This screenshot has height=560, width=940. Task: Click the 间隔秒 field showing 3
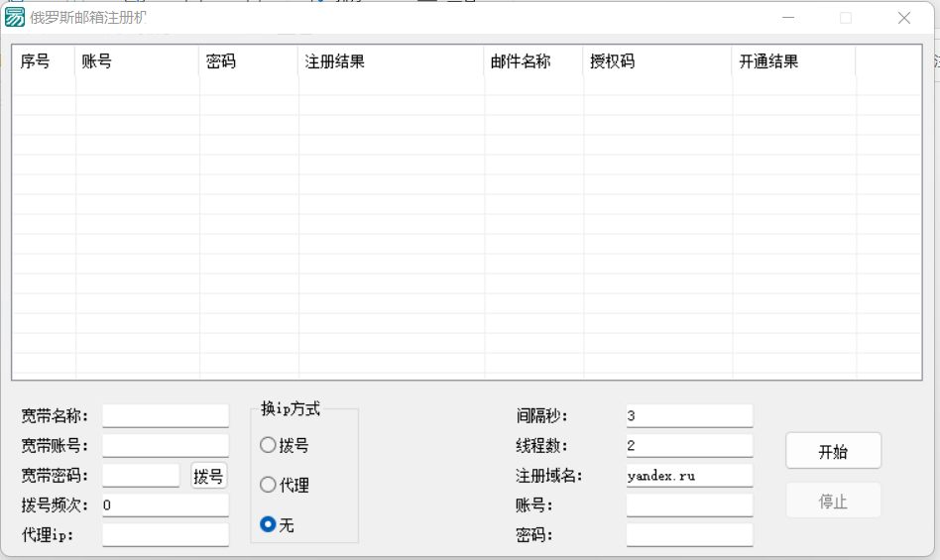click(688, 415)
